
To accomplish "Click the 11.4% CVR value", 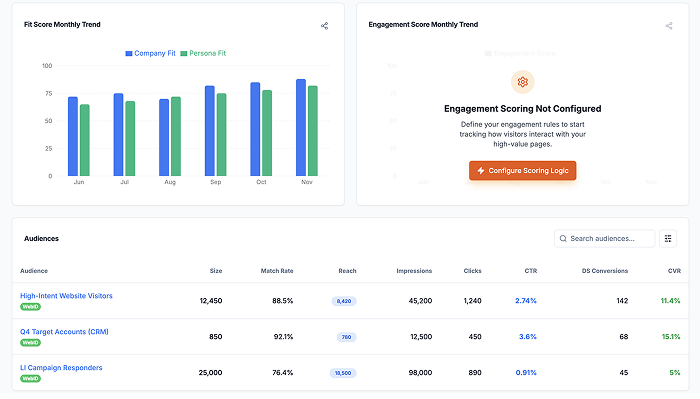I will (671, 301).
